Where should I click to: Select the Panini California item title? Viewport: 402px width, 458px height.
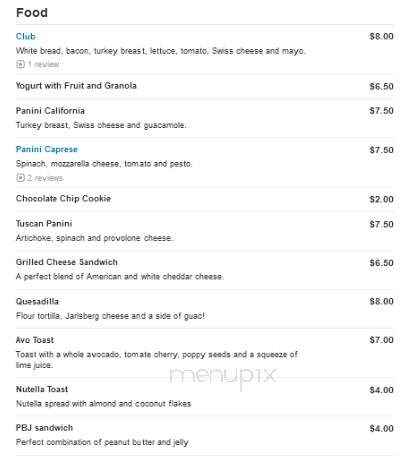tap(50, 111)
